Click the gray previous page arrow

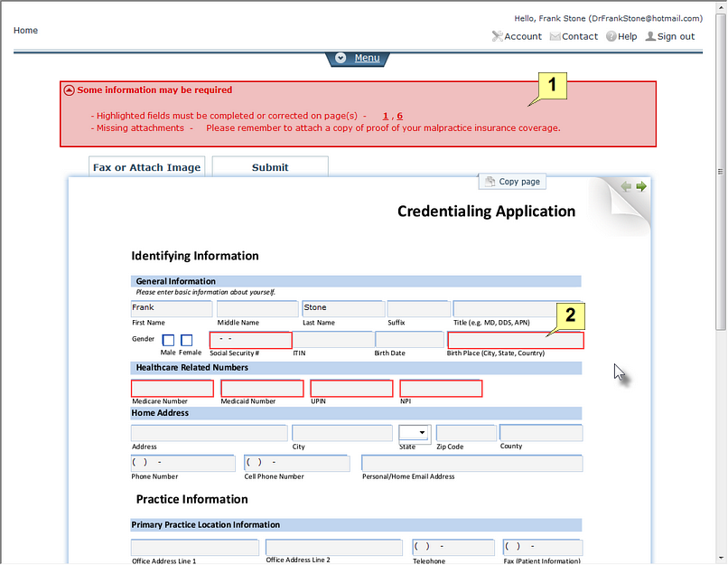tap(625, 186)
